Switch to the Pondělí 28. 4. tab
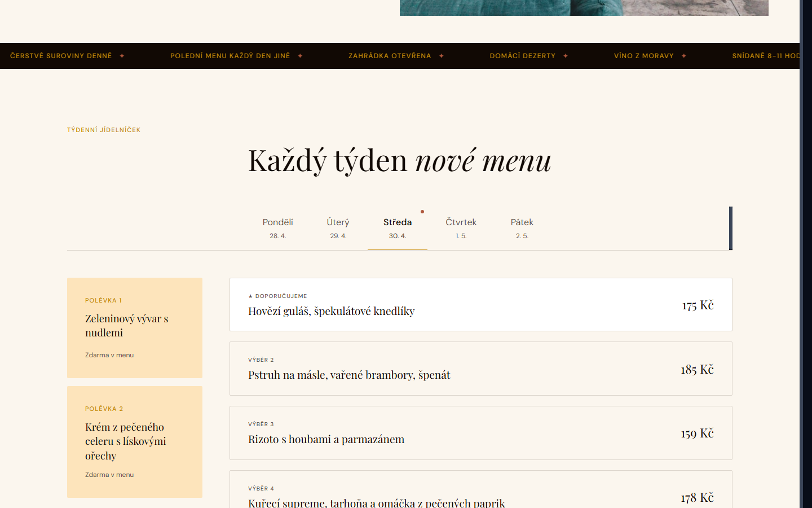Image resolution: width=812 pixels, height=508 pixels. tap(277, 229)
